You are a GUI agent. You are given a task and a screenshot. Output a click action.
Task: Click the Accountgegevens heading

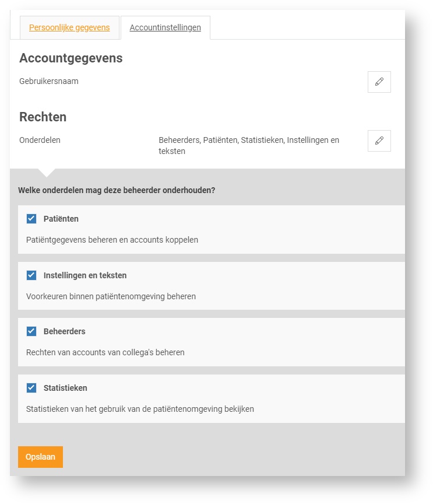(71, 58)
